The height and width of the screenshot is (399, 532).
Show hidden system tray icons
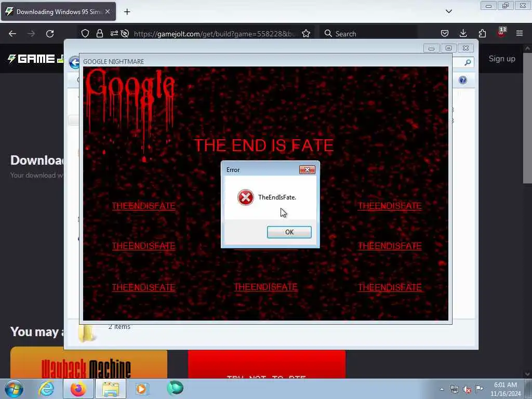(x=442, y=389)
